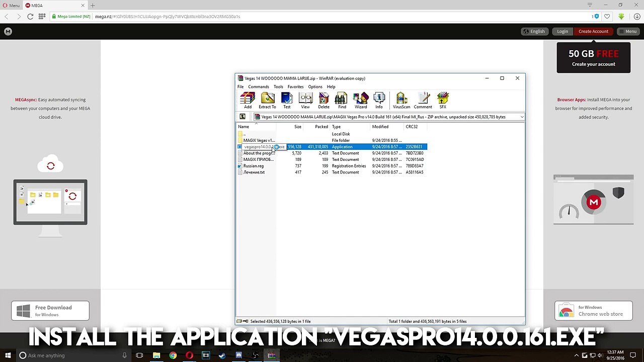Open the Find tool in WinRAR

tap(342, 101)
